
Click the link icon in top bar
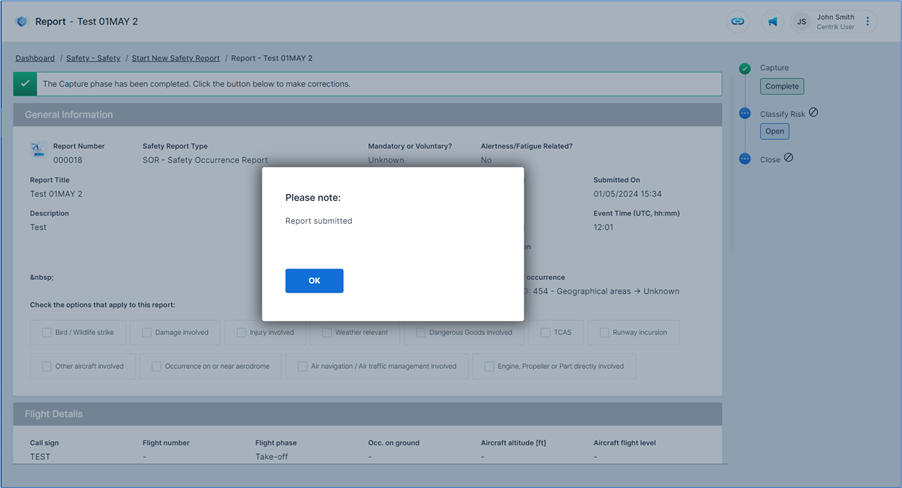pos(738,21)
